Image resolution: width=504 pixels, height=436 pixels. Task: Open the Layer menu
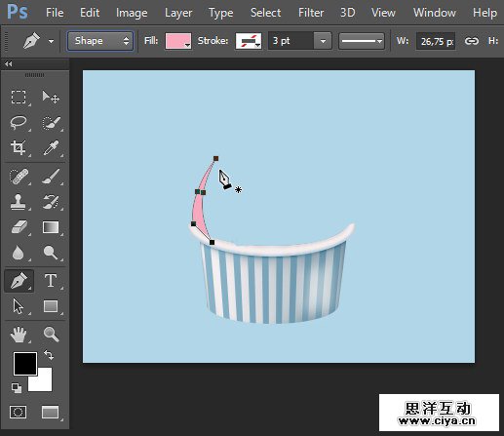click(x=178, y=13)
